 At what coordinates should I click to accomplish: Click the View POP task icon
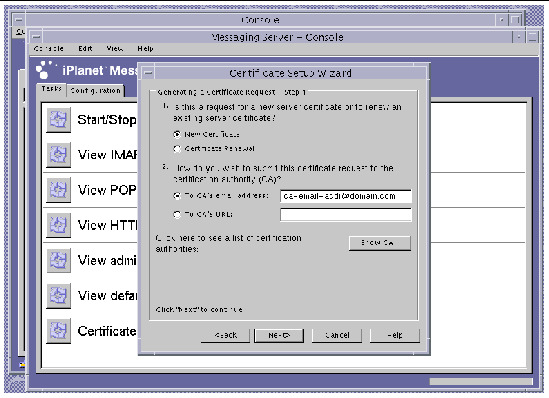58,190
